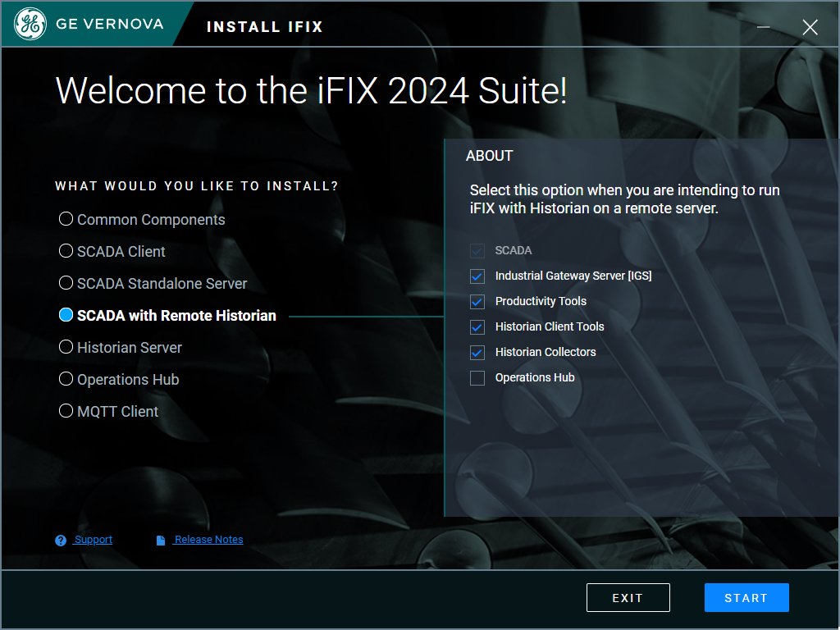
Task: Enable the Operations Hub checkbox
Action: (477, 378)
